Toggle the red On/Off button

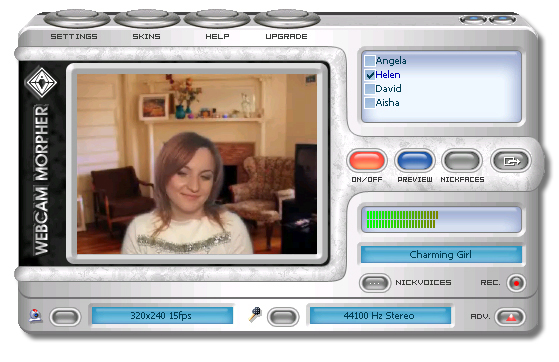pyautogui.click(x=367, y=161)
